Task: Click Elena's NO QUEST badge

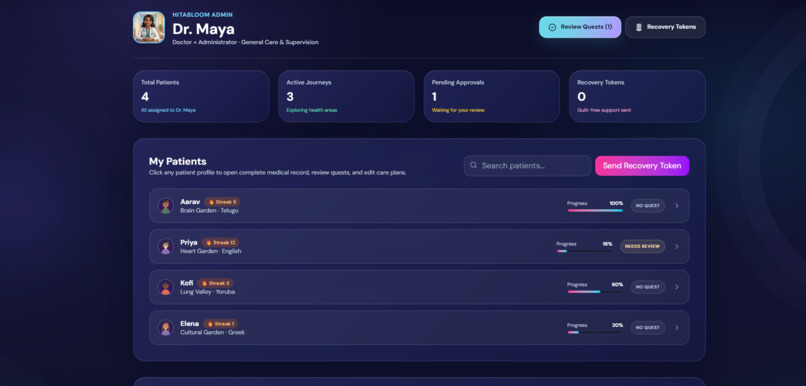Action: pyautogui.click(x=648, y=327)
